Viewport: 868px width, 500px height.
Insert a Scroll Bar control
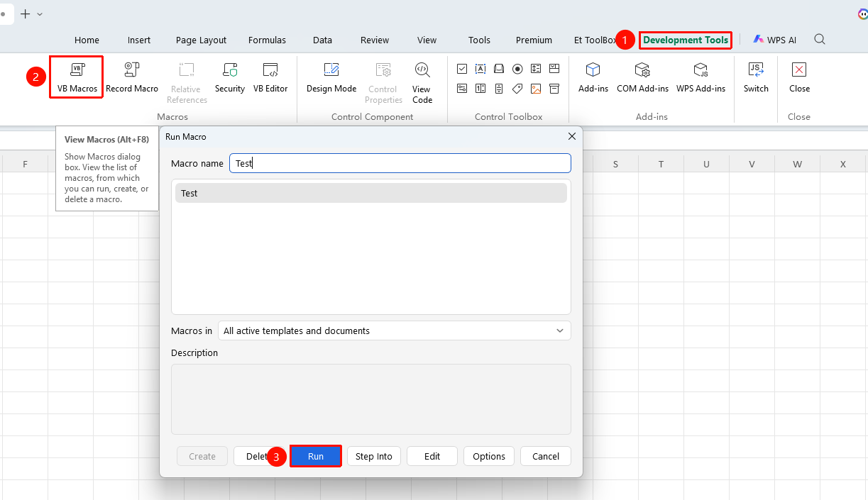[499, 89]
